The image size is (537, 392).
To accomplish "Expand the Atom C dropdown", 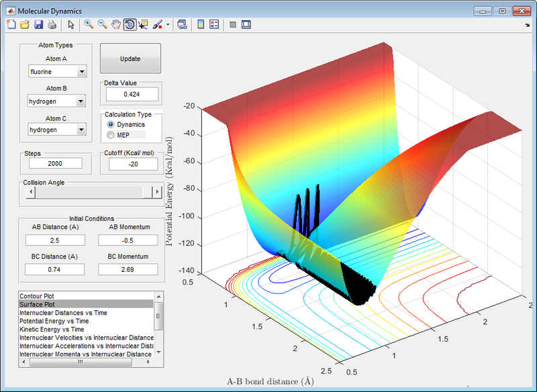I will coord(81,130).
